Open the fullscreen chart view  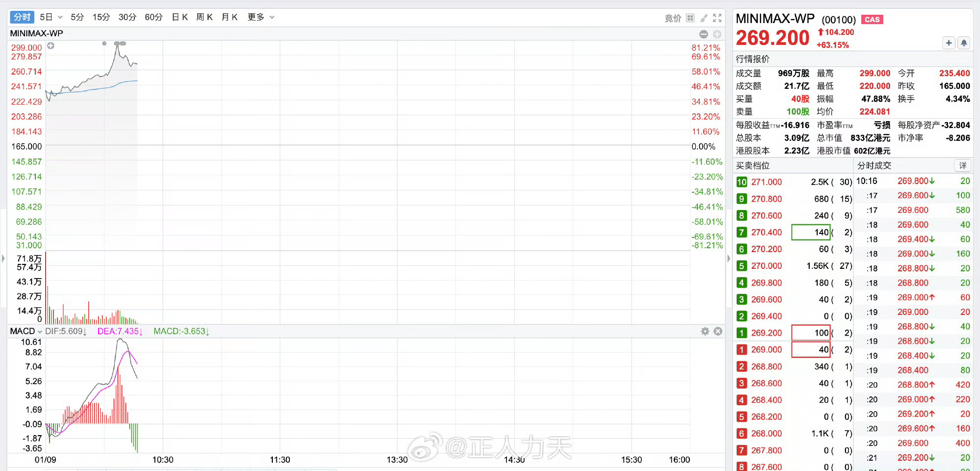click(x=718, y=18)
